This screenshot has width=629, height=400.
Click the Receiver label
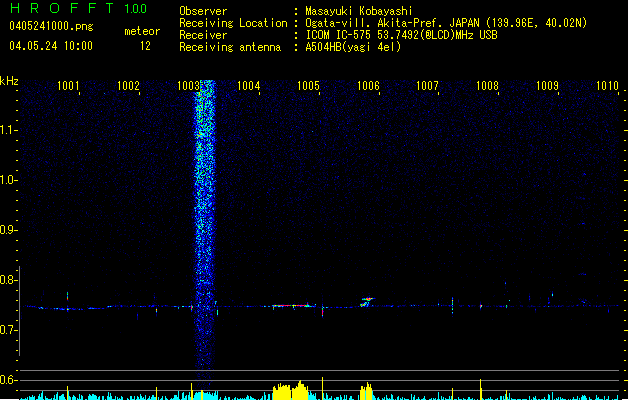203,35
